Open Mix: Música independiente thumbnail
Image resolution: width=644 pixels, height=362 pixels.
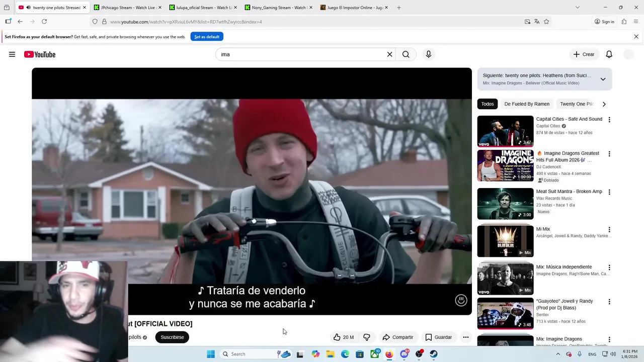pyautogui.click(x=505, y=279)
